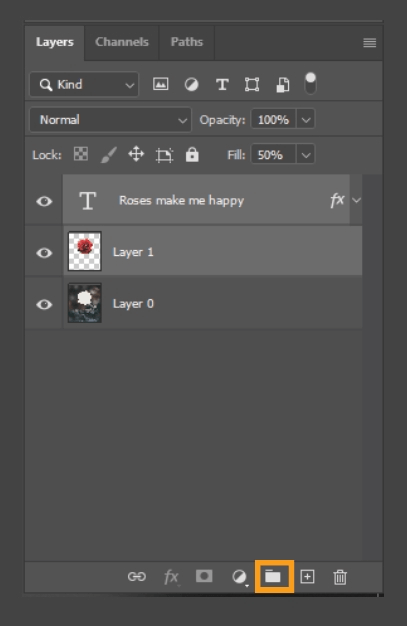The image size is (407, 626).
Task: Prevent auto-nesting in artboards icon
Action: point(164,155)
